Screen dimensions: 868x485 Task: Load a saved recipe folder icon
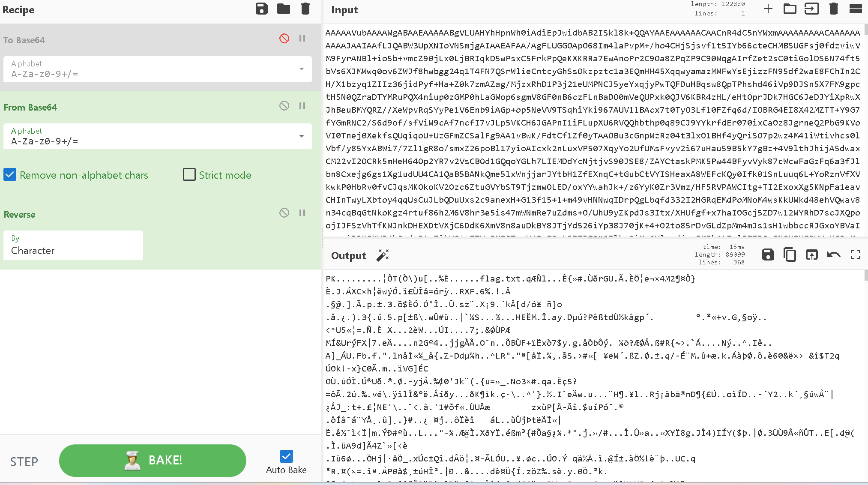pos(283,9)
